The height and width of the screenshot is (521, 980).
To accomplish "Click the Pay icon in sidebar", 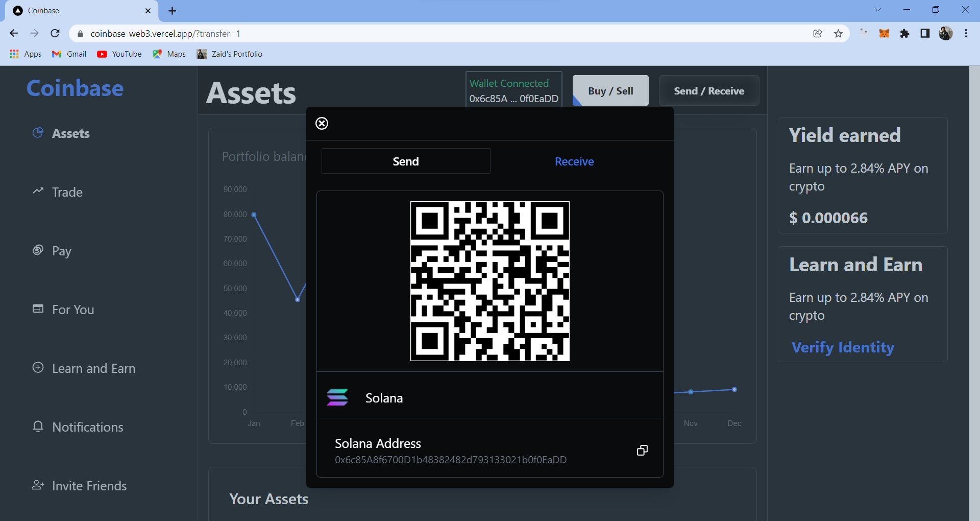I will point(38,250).
